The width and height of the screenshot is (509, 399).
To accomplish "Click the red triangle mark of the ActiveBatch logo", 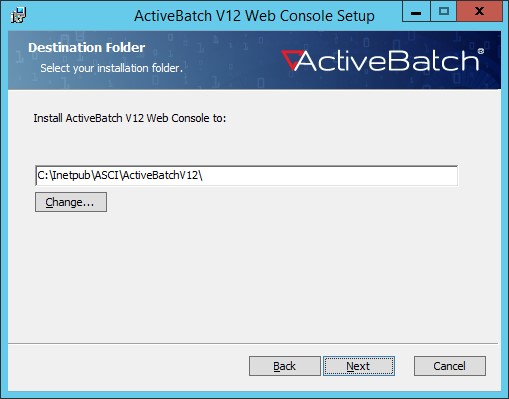I will pos(291,59).
